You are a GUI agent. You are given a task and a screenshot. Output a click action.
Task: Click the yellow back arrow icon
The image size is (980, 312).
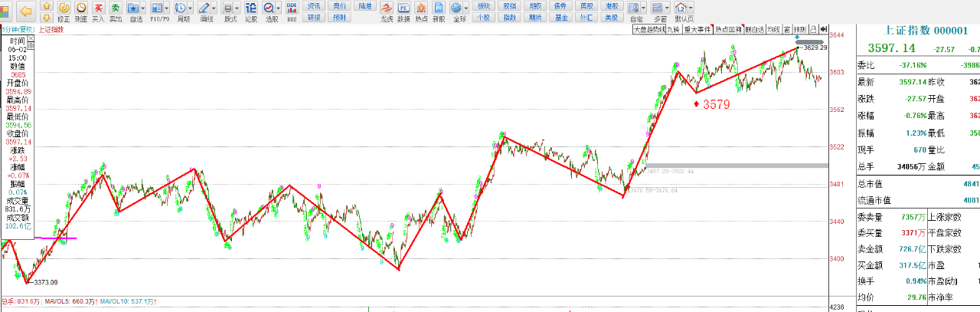pyautogui.click(x=25, y=11)
